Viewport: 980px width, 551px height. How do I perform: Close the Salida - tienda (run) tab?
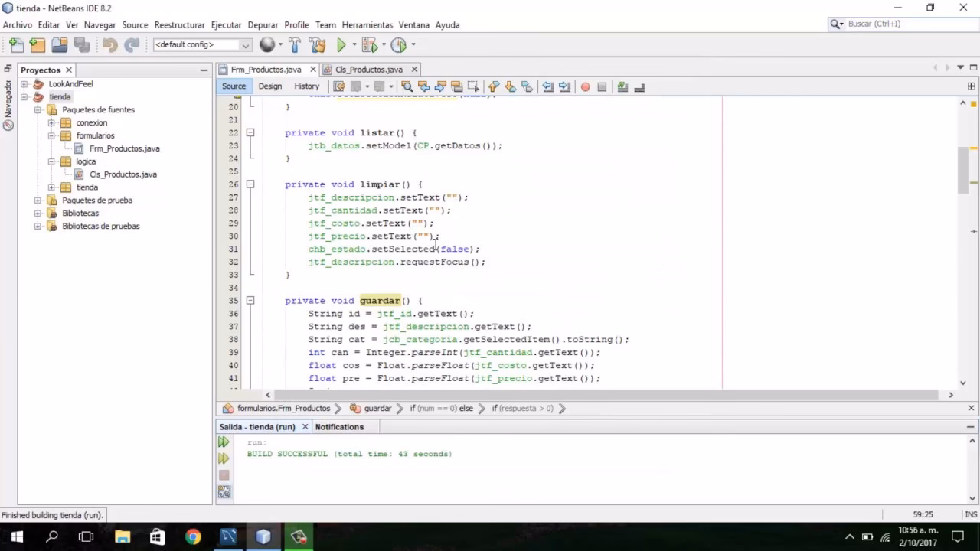305,427
